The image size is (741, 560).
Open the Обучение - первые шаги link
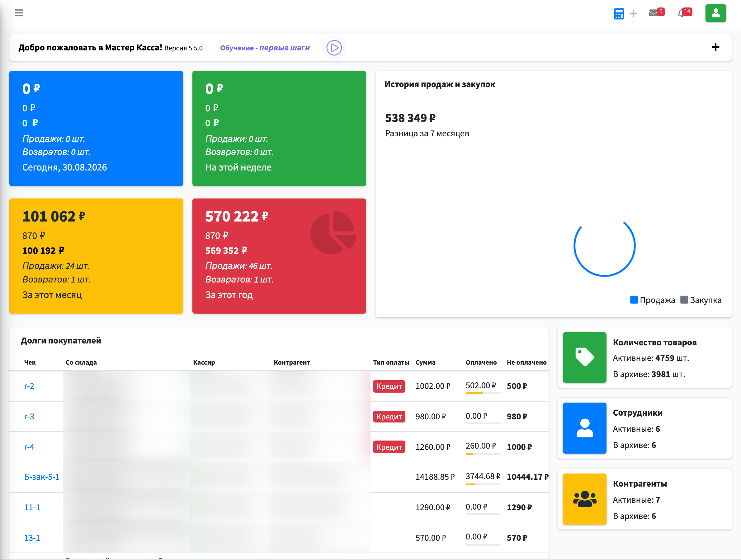coord(265,48)
